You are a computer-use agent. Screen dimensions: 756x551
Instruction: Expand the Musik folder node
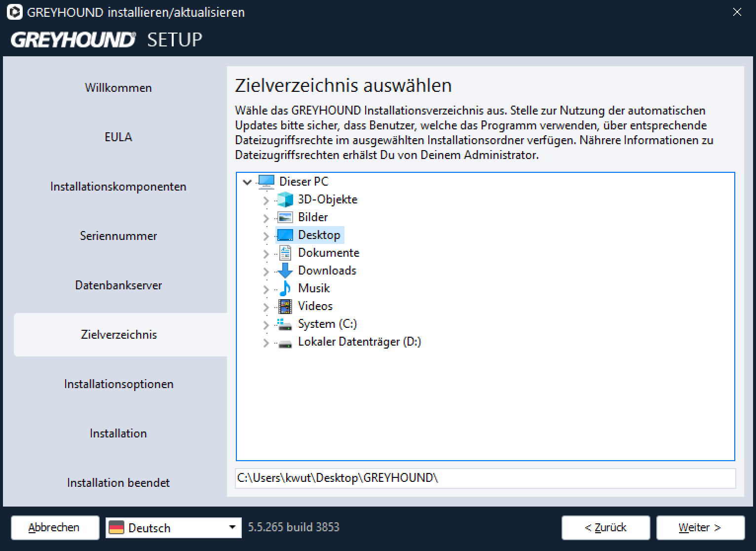(266, 289)
